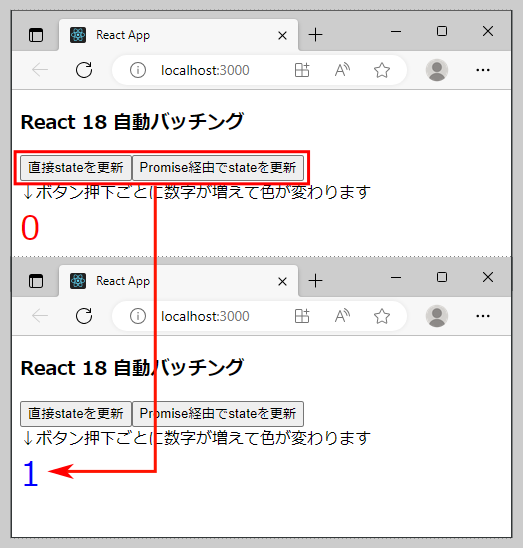The width and height of the screenshot is (523, 548).
Task: Click site info icon in upper address bar
Action: pyautogui.click(x=138, y=70)
